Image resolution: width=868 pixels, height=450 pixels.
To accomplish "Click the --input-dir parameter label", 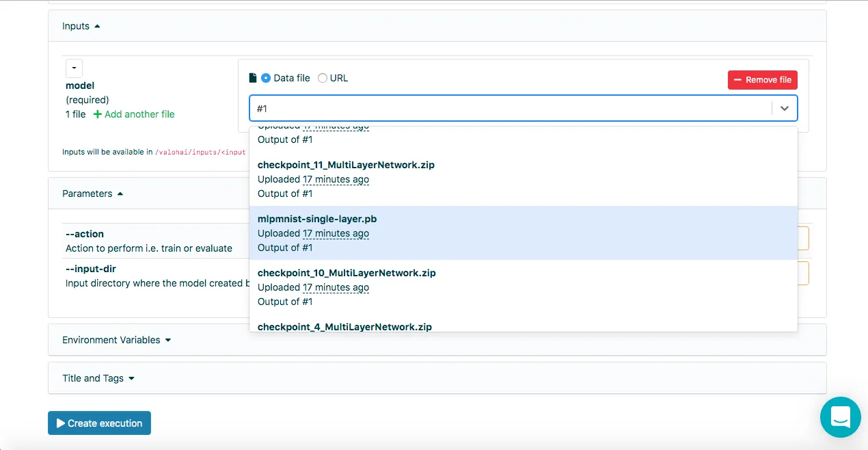I will [91, 269].
